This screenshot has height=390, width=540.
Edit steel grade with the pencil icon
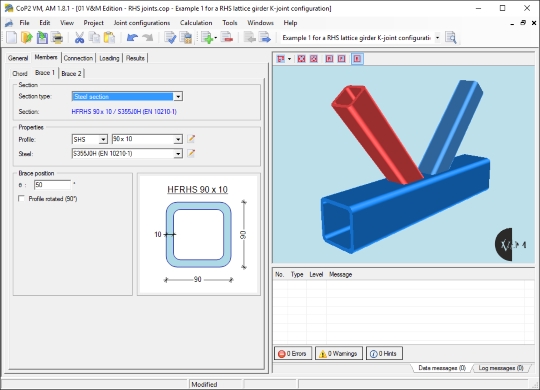tap(191, 153)
